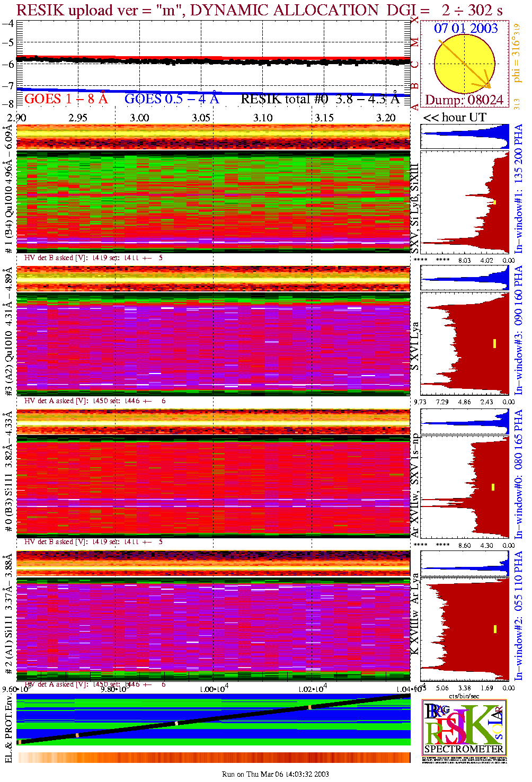
Task: Click the << hour UT axis label
Action: tap(454, 118)
